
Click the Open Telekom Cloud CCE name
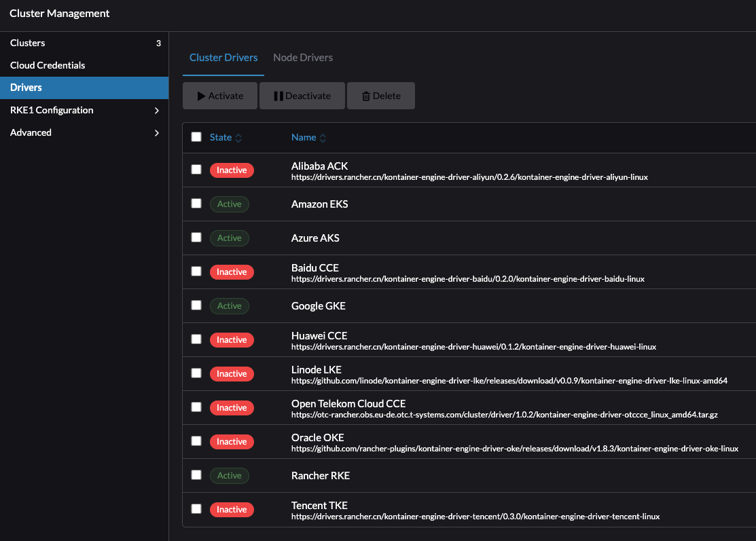pyautogui.click(x=348, y=404)
